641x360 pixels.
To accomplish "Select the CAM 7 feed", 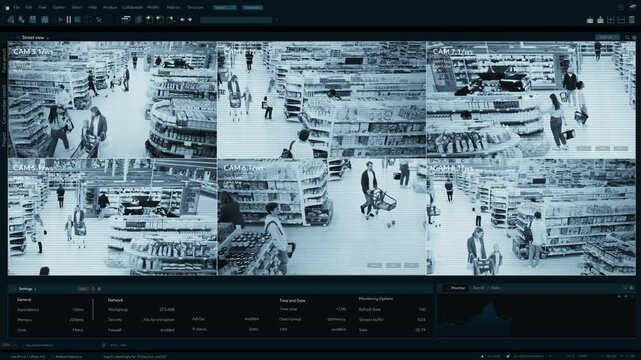I will [x=531, y=99].
